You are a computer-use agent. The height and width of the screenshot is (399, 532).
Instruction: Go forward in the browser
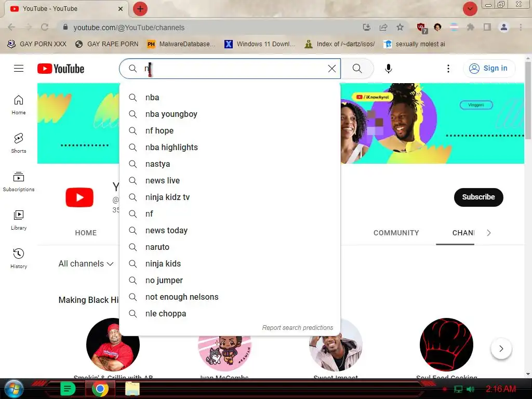pyautogui.click(x=28, y=27)
